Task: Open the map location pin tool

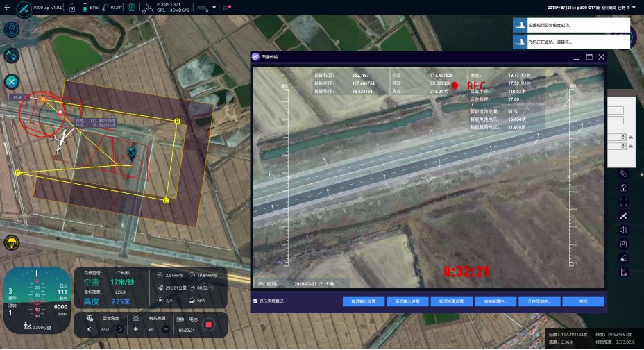Action: [12, 30]
